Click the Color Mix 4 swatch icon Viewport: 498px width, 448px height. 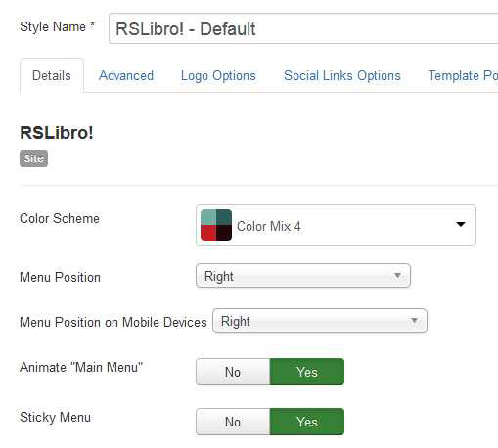click(x=216, y=225)
